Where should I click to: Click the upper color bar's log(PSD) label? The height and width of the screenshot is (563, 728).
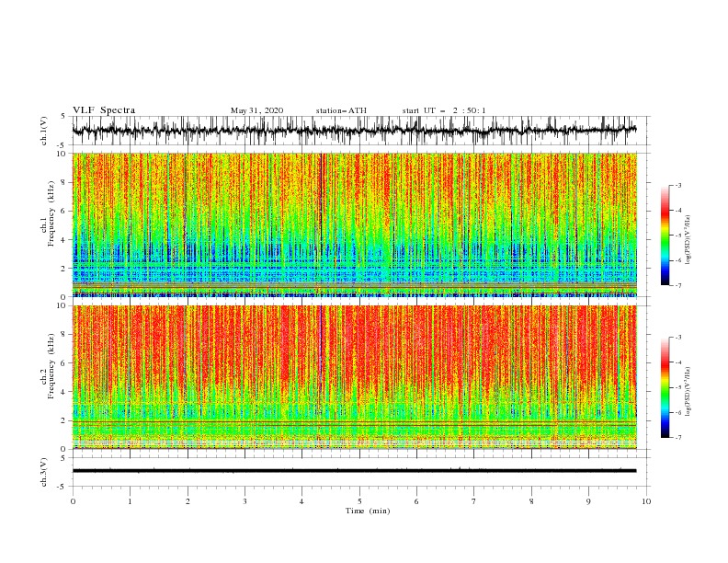(x=688, y=240)
